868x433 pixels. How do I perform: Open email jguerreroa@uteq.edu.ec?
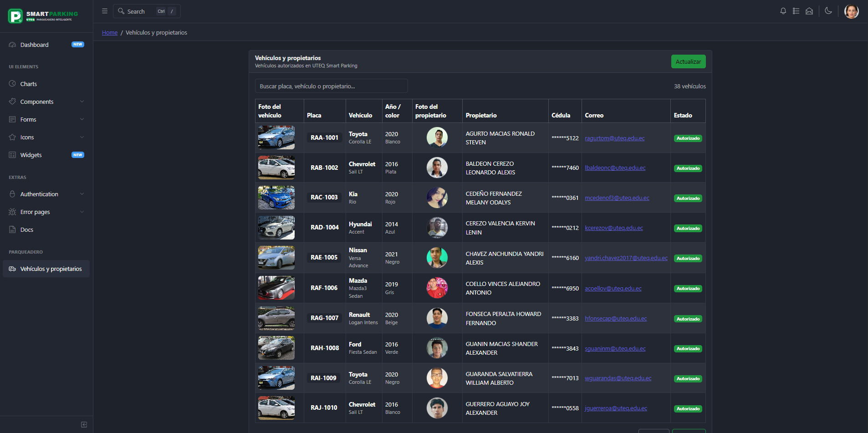(616, 408)
